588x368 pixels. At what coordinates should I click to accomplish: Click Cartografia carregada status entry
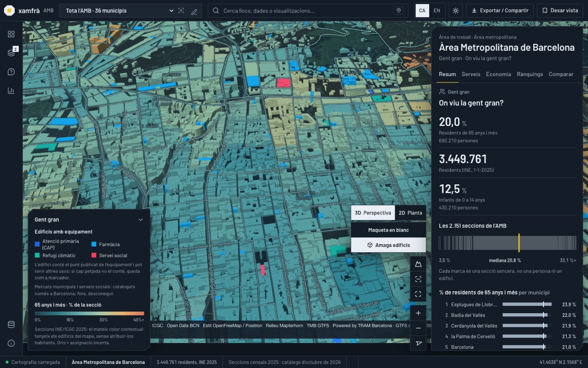(33, 362)
